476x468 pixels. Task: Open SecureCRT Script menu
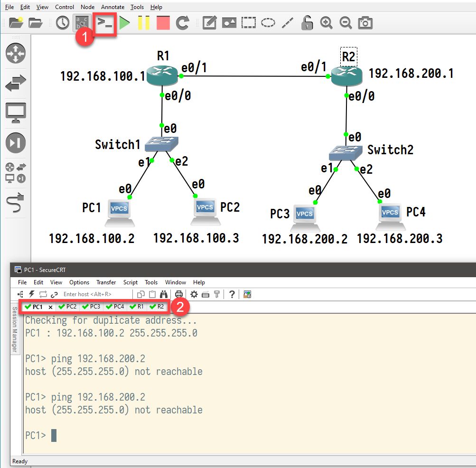(x=130, y=282)
